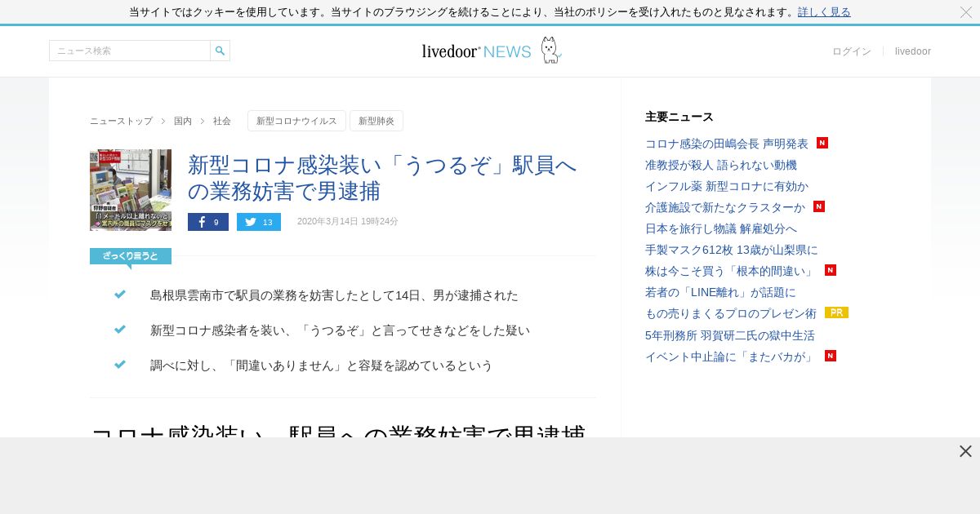This screenshot has height=514, width=980.
Task: Select the 新型コロナウイルス tag
Action: pyautogui.click(x=296, y=121)
